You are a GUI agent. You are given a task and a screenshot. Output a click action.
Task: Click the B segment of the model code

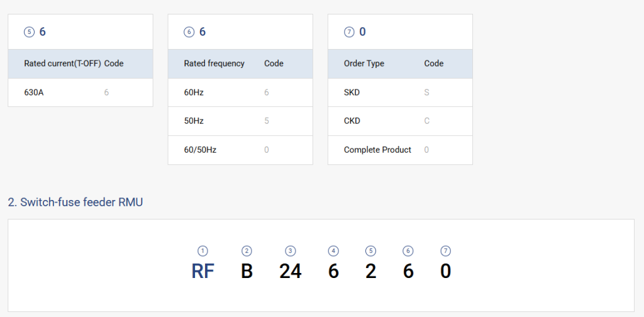(x=247, y=271)
